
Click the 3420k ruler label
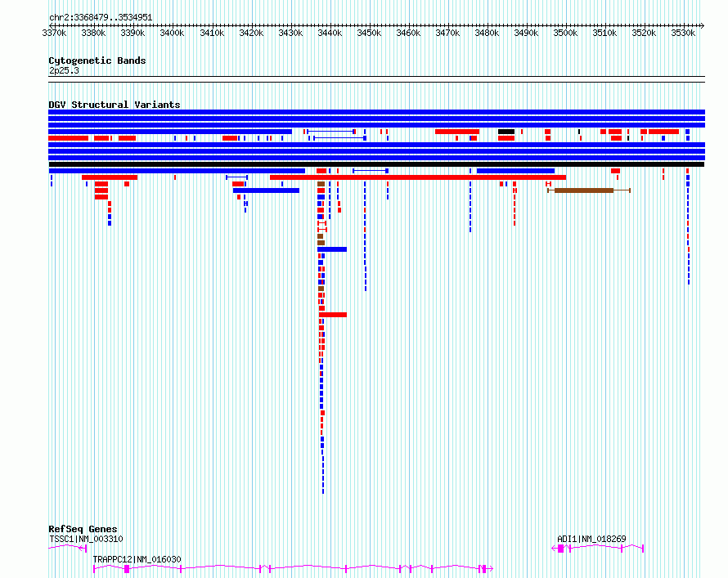tap(251, 33)
